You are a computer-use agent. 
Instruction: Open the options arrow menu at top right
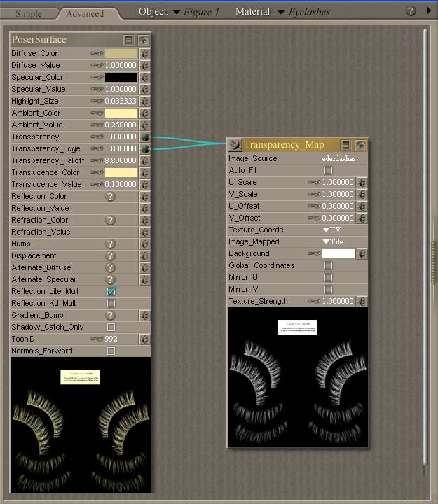[429, 10]
